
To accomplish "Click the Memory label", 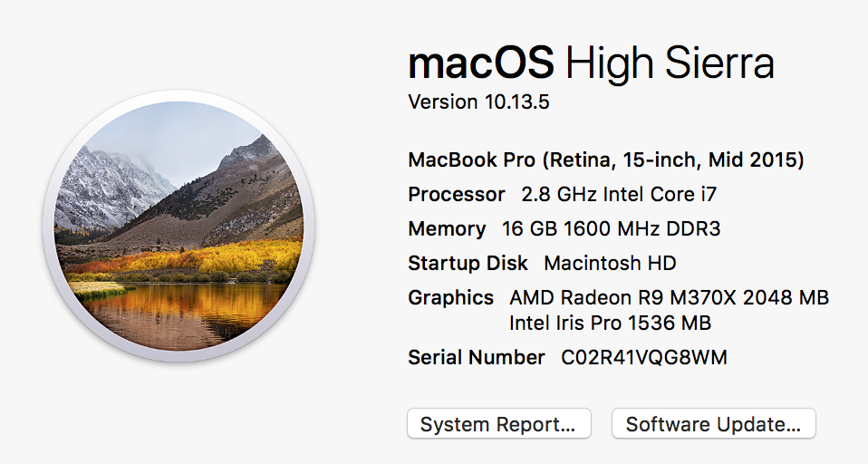I will point(447,229).
